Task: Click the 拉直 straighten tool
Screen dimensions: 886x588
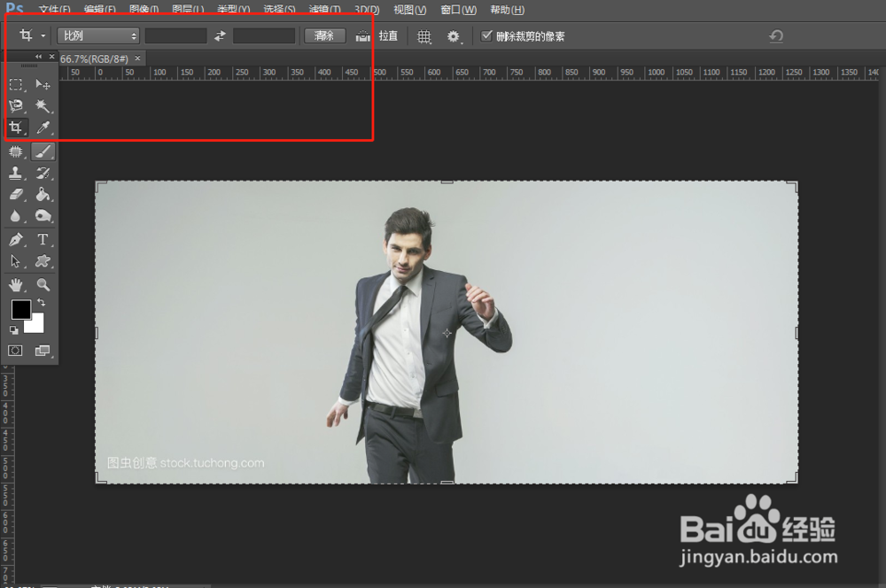Action: (377, 35)
